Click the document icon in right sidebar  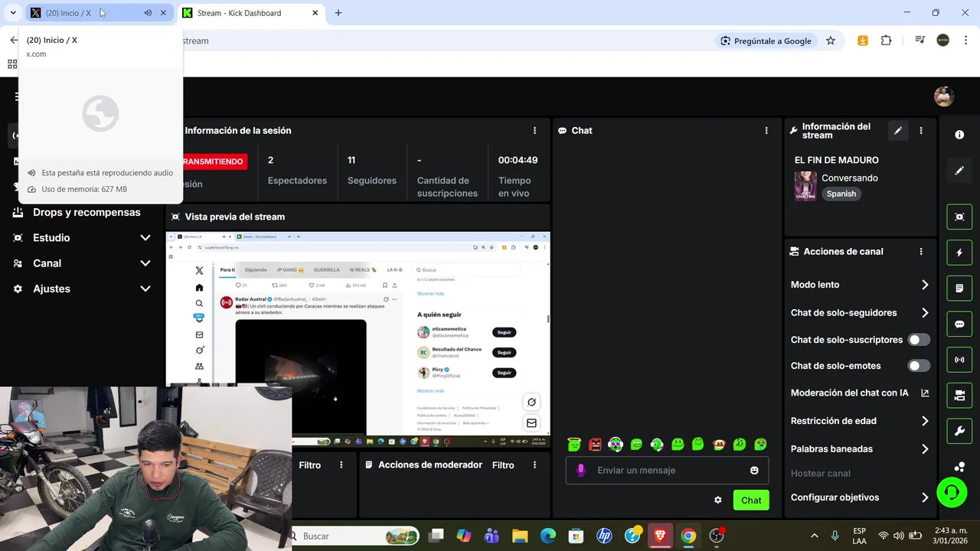click(x=959, y=289)
